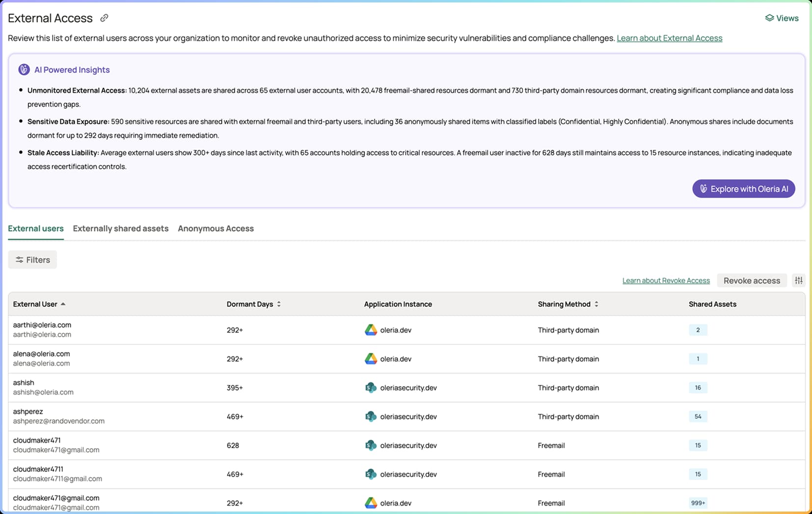Open shared assets badge 15 for cloudmaker4711

pyautogui.click(x=698, y=474)
